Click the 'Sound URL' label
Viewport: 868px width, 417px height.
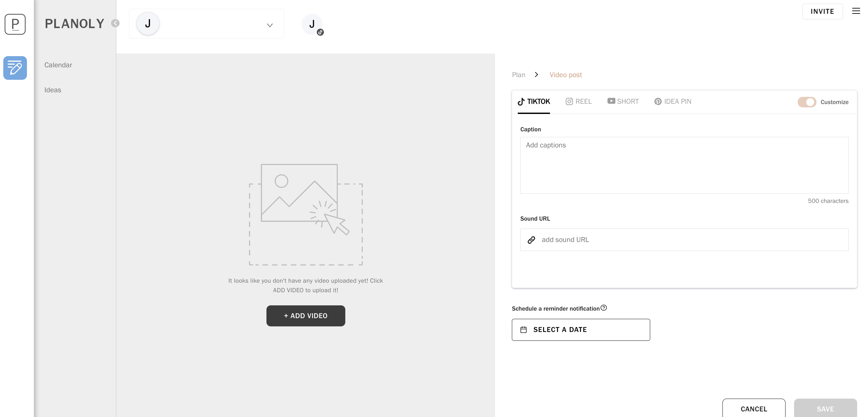(535, 219)
